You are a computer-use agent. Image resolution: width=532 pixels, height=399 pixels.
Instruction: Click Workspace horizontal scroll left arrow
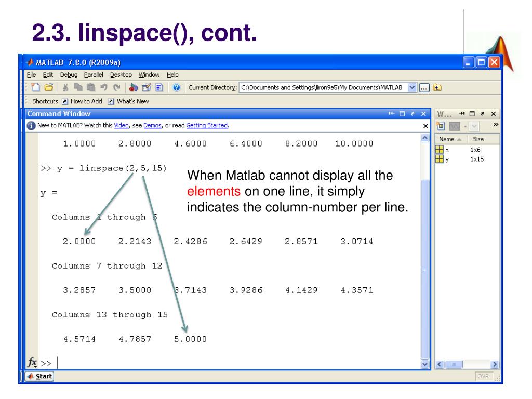440,364
